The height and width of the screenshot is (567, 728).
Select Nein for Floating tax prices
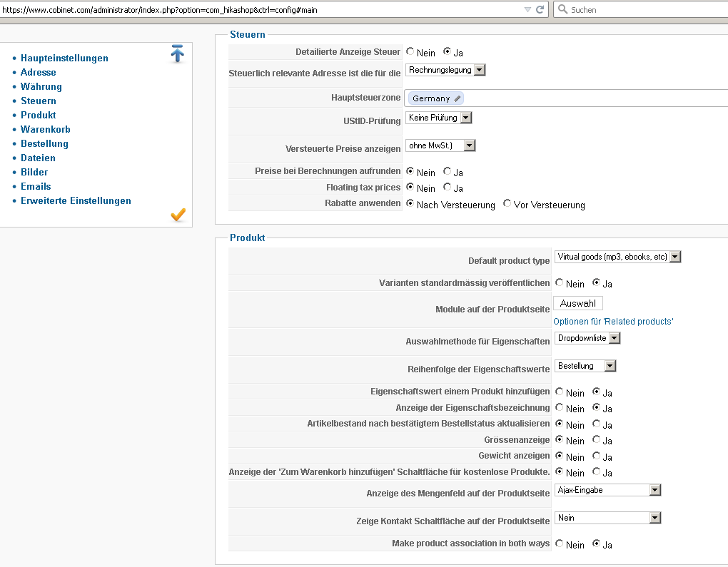(x=410, y=187)
